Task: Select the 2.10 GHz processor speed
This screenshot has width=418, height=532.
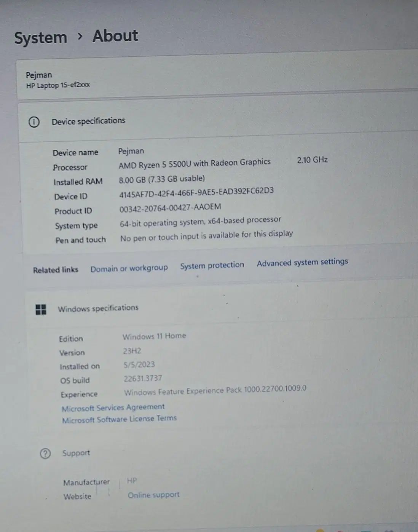Action: pos(312,160)
